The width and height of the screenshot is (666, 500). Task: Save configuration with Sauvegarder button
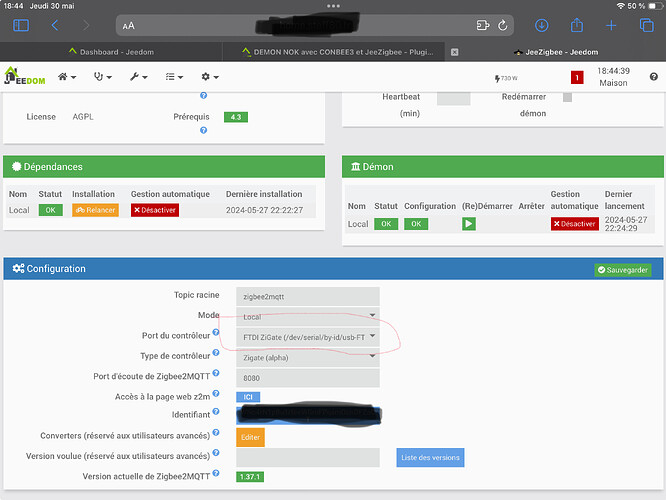(623, 270)
